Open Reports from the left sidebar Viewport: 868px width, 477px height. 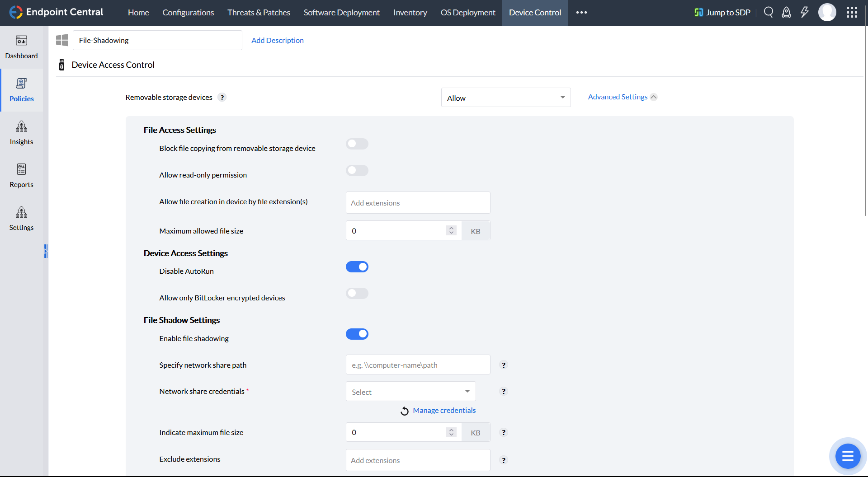tap(21, 176)
